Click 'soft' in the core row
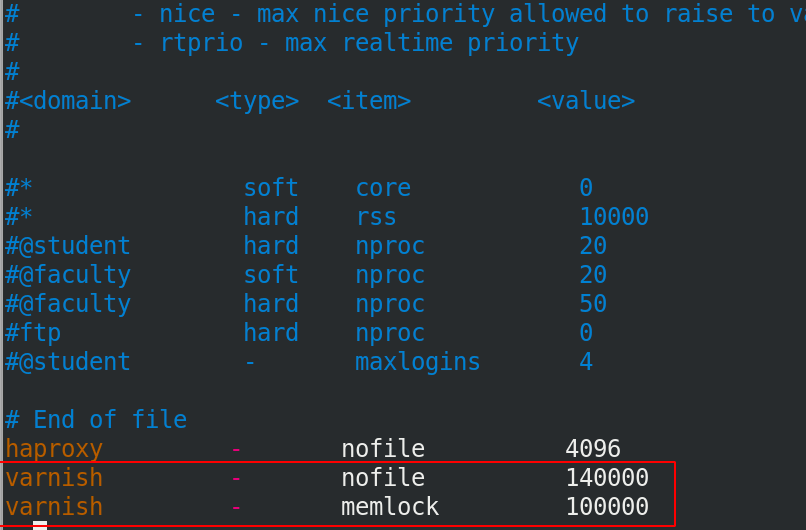The height and width of the screenshot is (530, 806). pos(271,188)
